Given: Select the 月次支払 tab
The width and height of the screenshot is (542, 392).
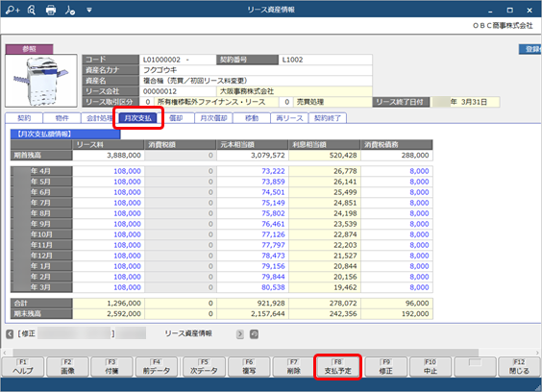Looking at the screenshot, I should [138, 118].
